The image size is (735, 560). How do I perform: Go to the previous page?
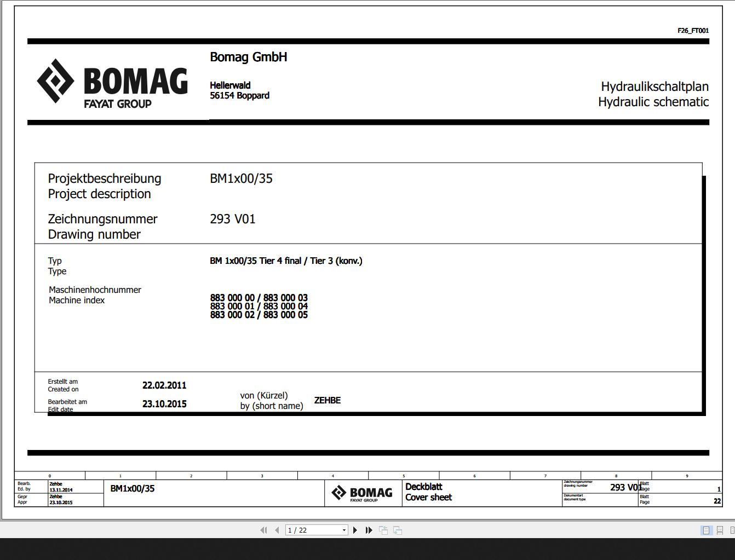tap(277, 530)
